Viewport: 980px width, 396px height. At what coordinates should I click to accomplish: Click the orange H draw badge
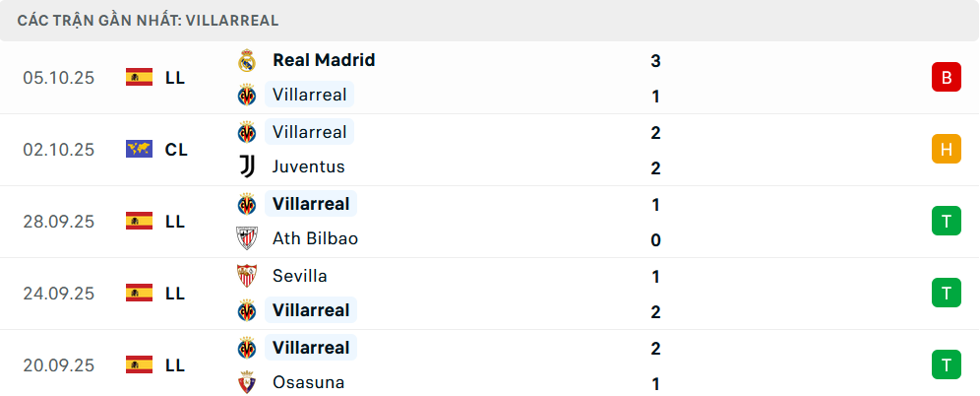tap(946, 149)
